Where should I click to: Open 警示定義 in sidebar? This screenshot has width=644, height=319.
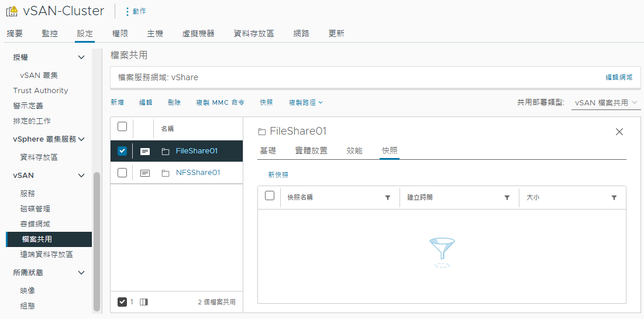pyautogui.click(x=28, y=105)
